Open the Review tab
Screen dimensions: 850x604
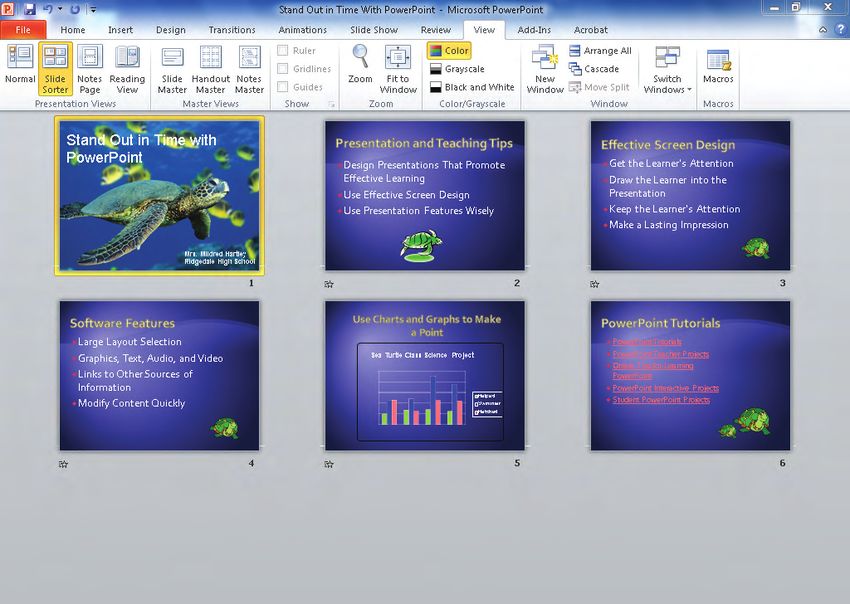435,30
